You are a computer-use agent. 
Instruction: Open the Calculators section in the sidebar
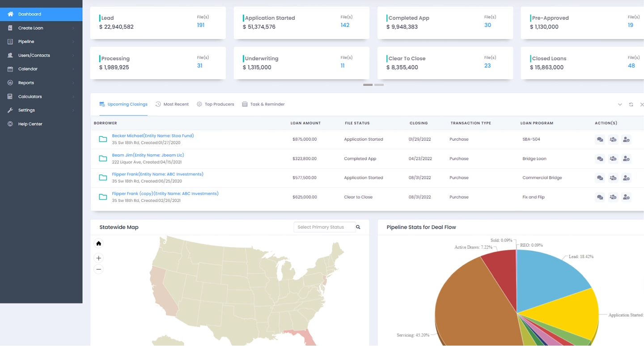coord(30,96)
